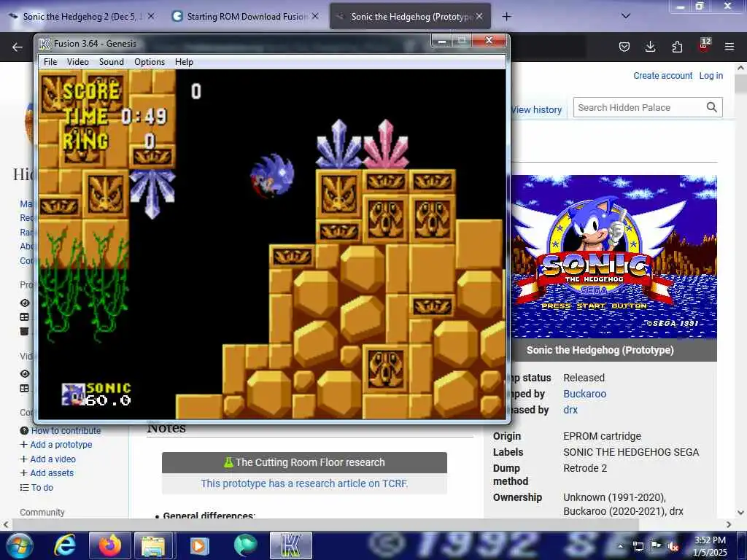This screenshot has width=747, height=560.
Task: Click the How to contribute link
Action: click(x=66, y=430)
